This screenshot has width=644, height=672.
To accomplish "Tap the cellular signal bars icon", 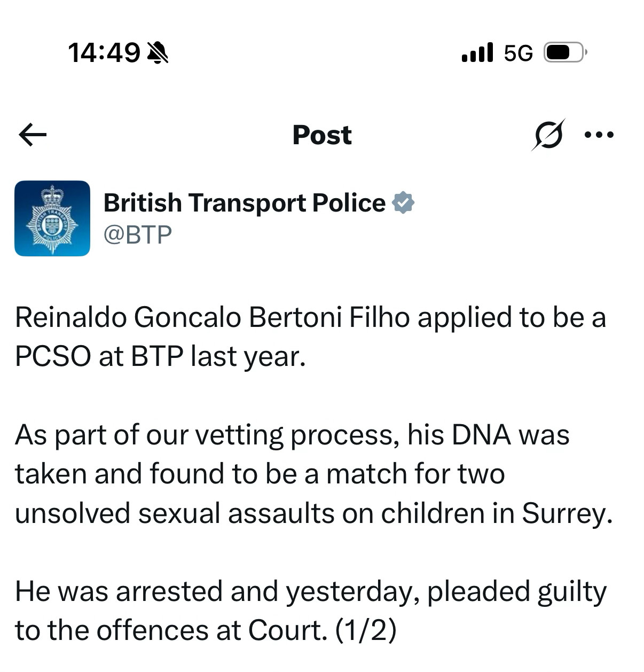I will (477, 52).
